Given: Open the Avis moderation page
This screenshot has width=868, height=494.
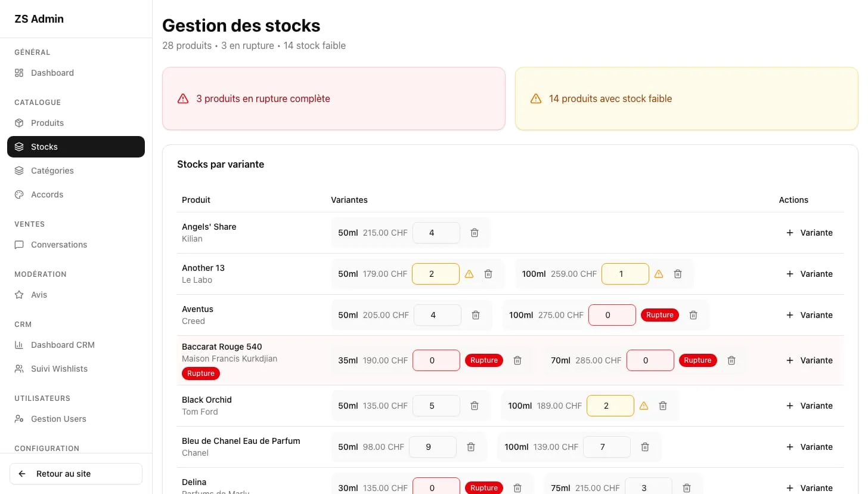Looking at the screenshot, I should pos(76,295).
